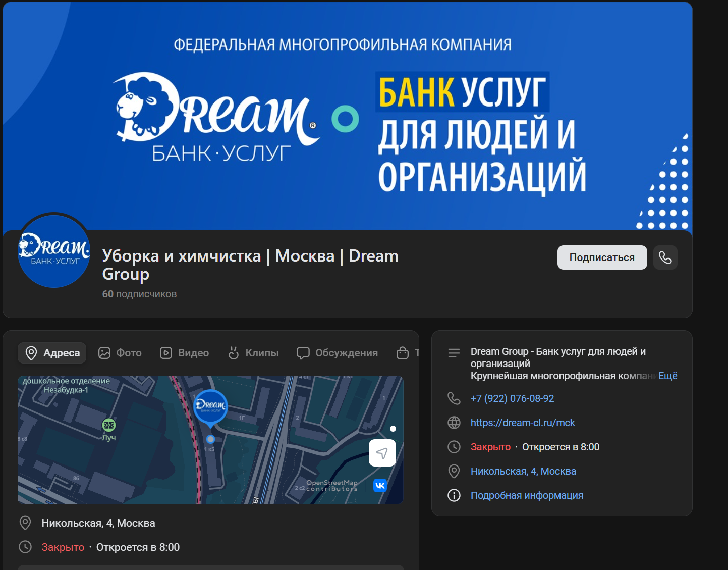This screenshot has height=570, width=728.
Task: Click OpenStreetMap contributors attribution
Action: [x=331, y=486]
